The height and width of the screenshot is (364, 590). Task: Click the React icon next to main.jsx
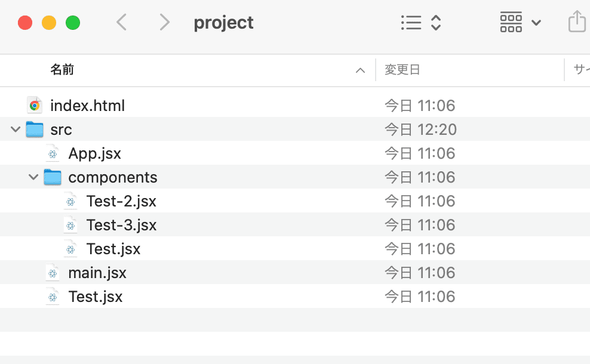53,273
